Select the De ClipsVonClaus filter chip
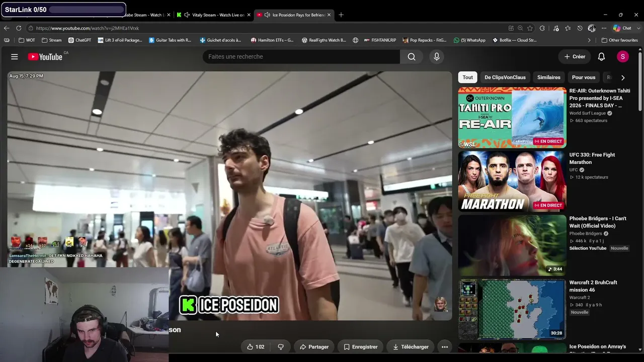The height and width of the screenshot is (362, 644). tap(505, 77)
